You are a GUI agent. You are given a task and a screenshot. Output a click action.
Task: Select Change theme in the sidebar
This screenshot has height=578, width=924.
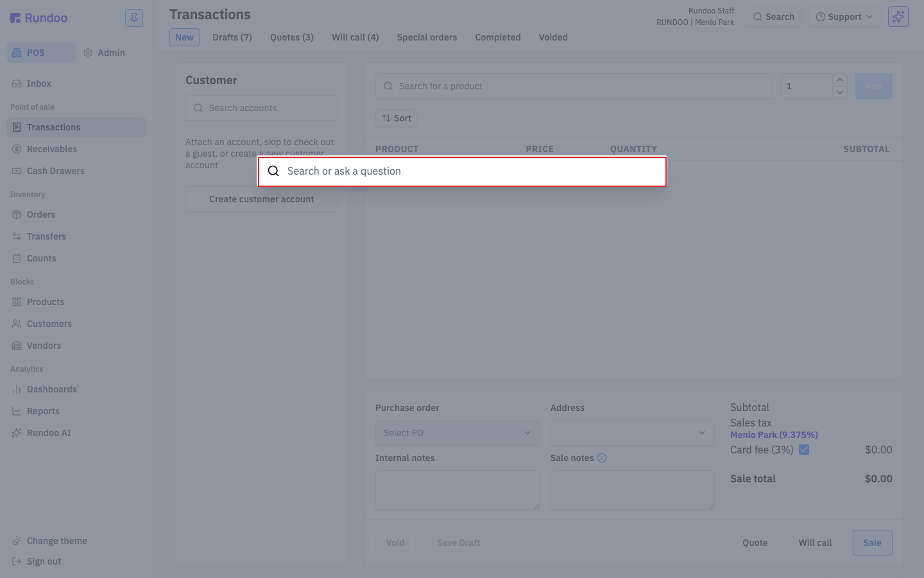(x=56, y=541)
